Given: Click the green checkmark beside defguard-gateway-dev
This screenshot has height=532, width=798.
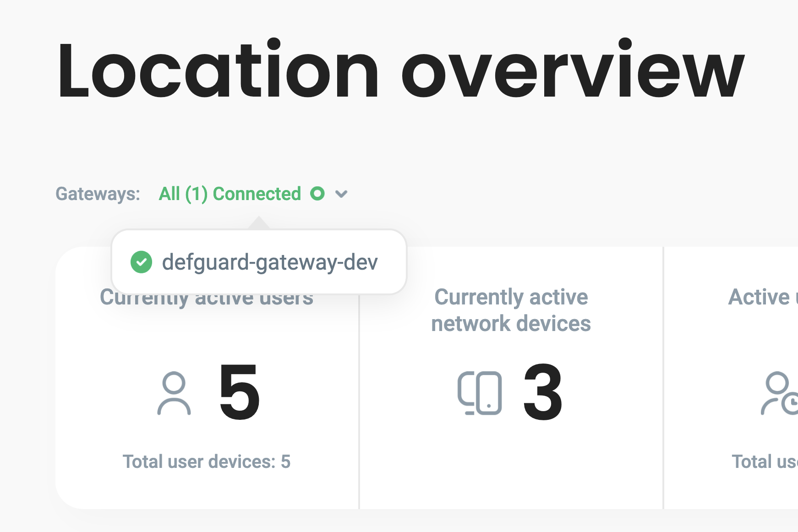Looking at the screenshot, I should point(141,262).
